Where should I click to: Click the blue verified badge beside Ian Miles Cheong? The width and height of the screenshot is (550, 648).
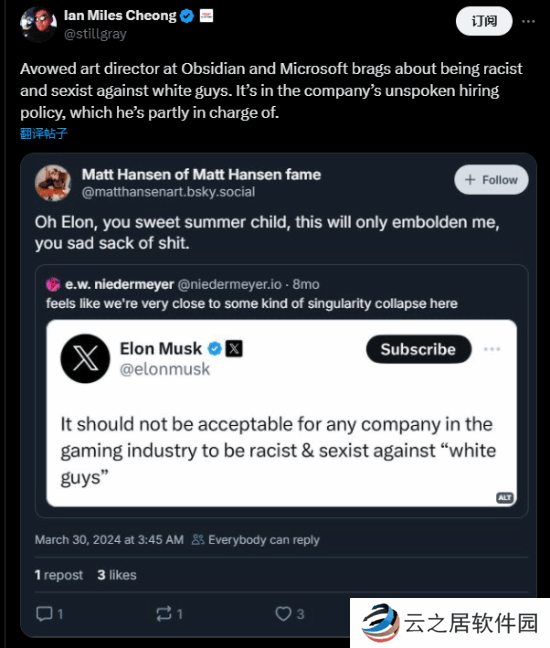tap(187, 16)
